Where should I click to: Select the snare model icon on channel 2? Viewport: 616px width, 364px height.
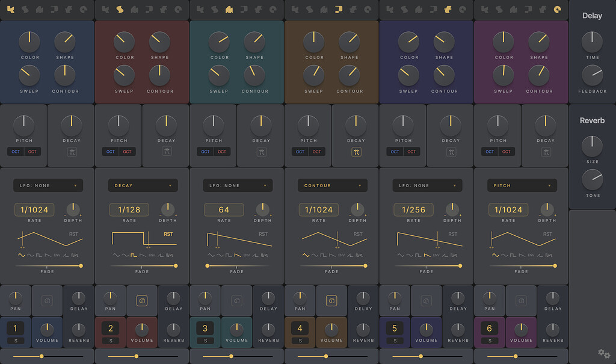[x=120, y=10]
